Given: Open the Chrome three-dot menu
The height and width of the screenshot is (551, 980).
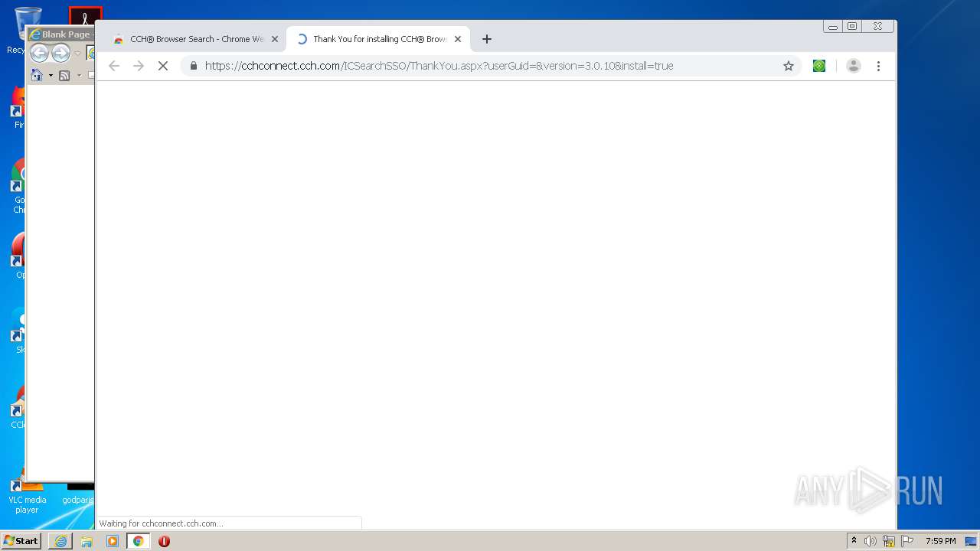Looking at the screenshot, I should coord(878,66).
